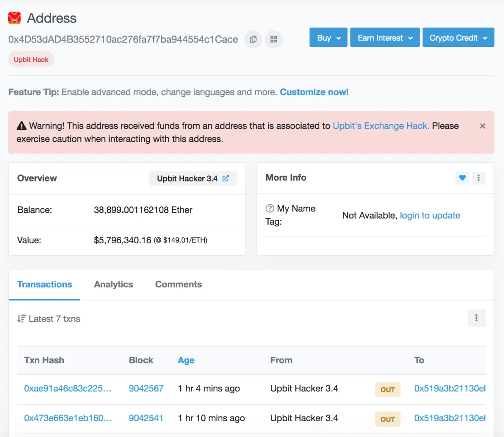The image size is (504, 437).
Task: Dismiss the Upbit hack warning banner
Action: coord(482,126)
